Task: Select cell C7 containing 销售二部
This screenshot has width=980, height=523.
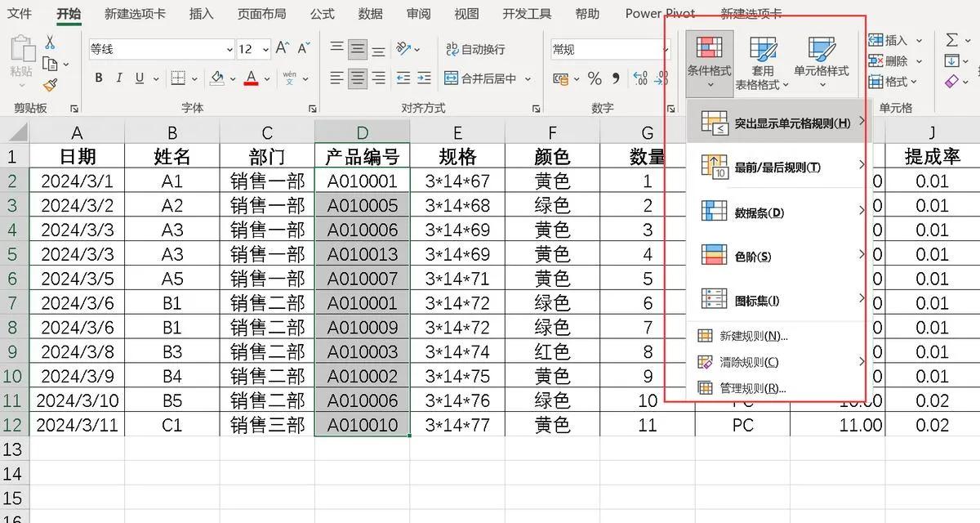Action: point(267,303)
